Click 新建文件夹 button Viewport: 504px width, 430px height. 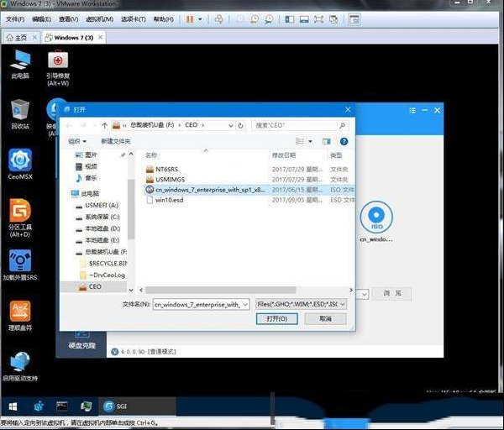[x=115, y=141]
